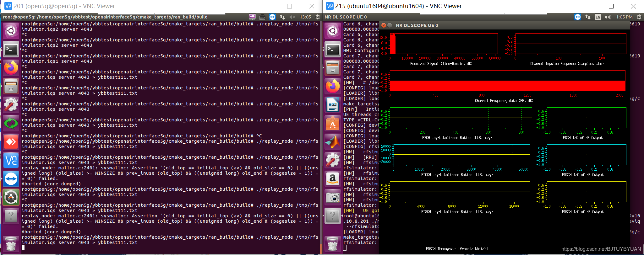Click Channel Impulse Response plot
644x255 pixels.
(570, 44)
